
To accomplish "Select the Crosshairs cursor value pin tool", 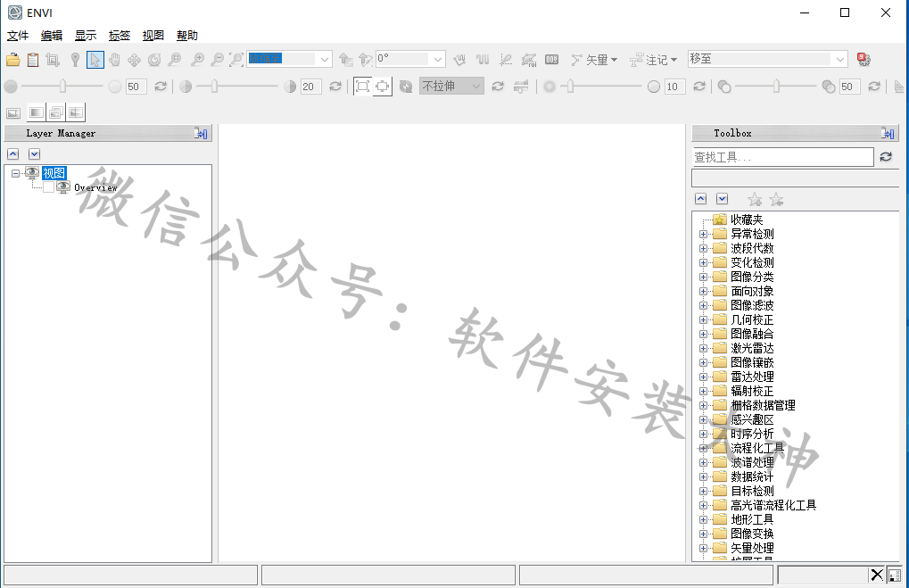I will point(75,59).
